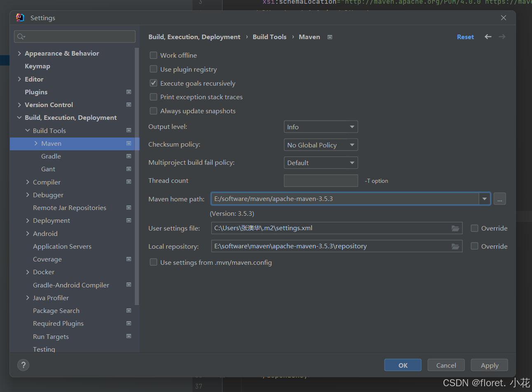The width and height of the screenshot is (532, 392).
Task: Click the project-level icon beside Maven breadcrumb
Action: pyautogui.click(x=330, y=37)
